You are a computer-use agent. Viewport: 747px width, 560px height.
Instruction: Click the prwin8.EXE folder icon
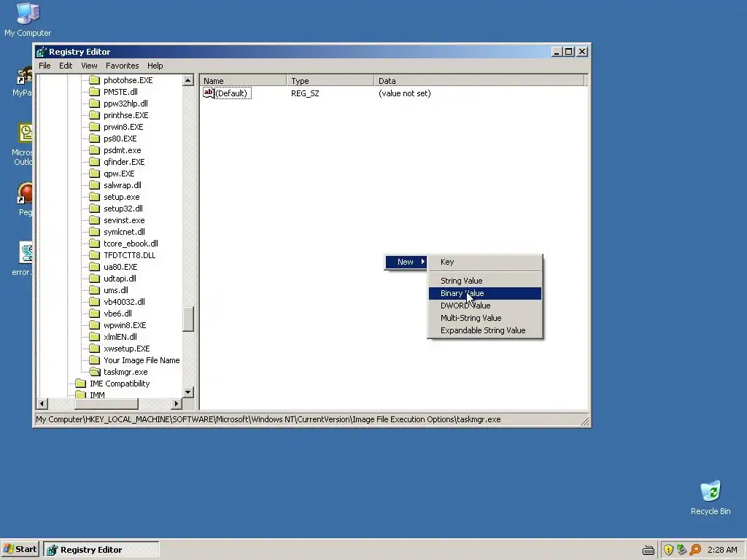[95, 127]
